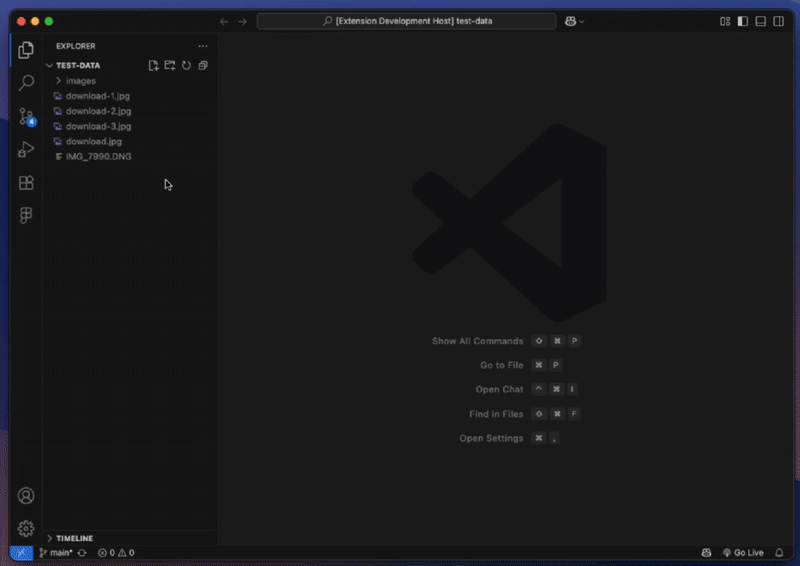Go forward with the right arrow
This screenshot has width=800, height=566.
[x=242, y=21]
